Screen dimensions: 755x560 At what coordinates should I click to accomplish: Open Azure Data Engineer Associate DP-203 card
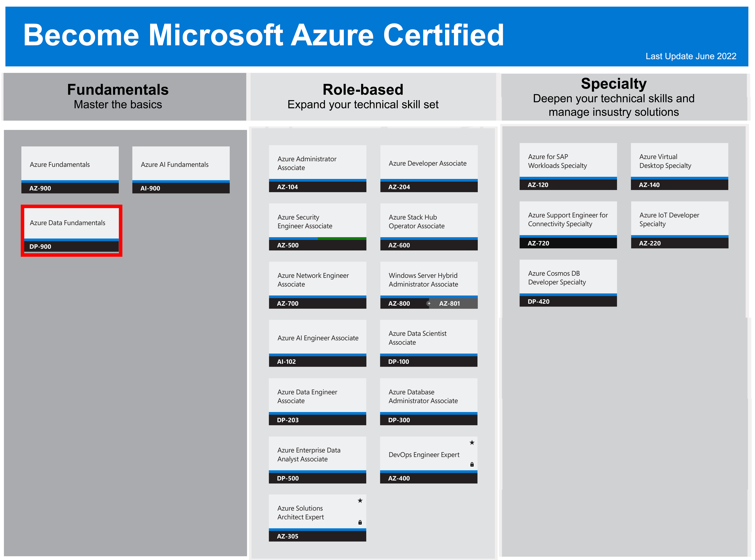[x=318, y=402]
